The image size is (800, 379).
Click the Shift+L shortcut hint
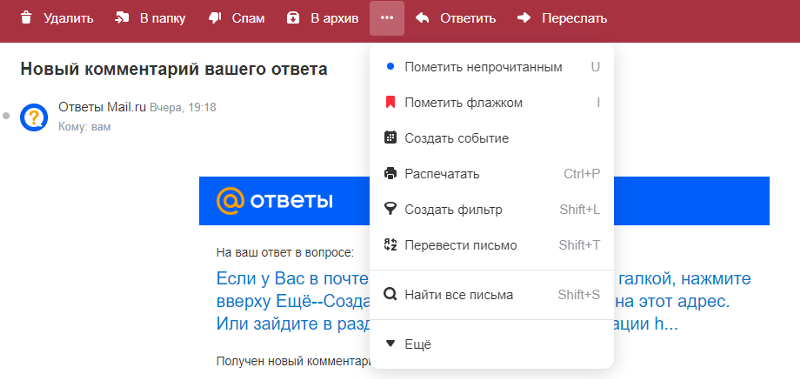[x=580, y=210]
